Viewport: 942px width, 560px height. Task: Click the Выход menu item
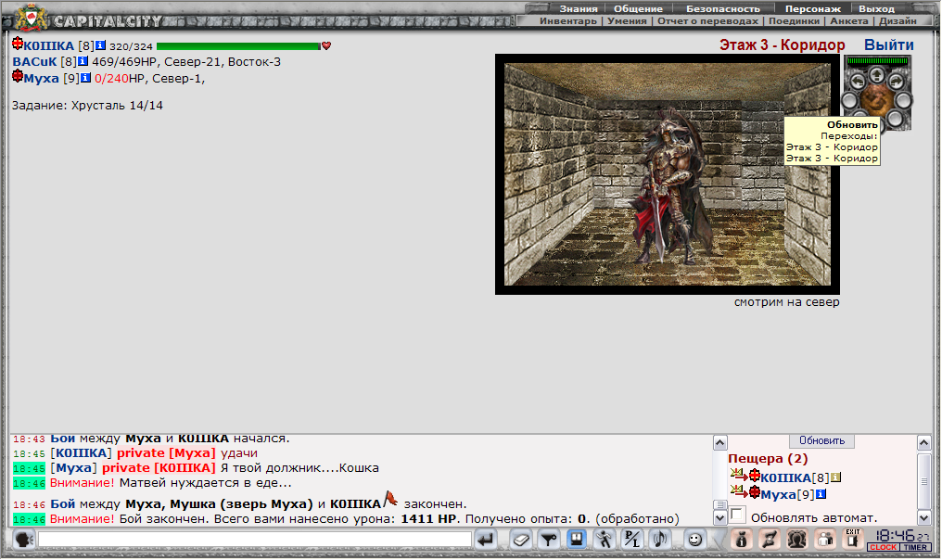[x=876, y=8]
